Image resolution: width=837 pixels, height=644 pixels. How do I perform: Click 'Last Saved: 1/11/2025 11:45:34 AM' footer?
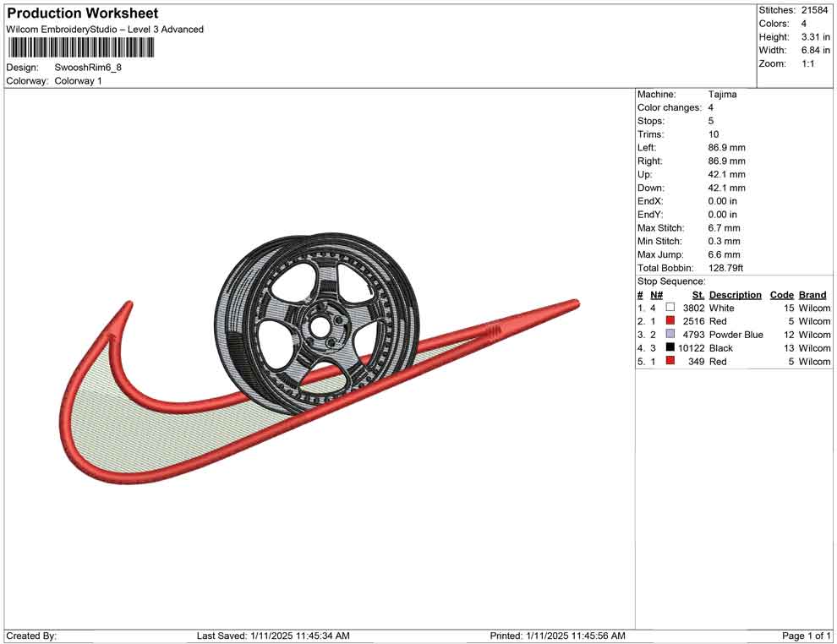tap(273, 636)
